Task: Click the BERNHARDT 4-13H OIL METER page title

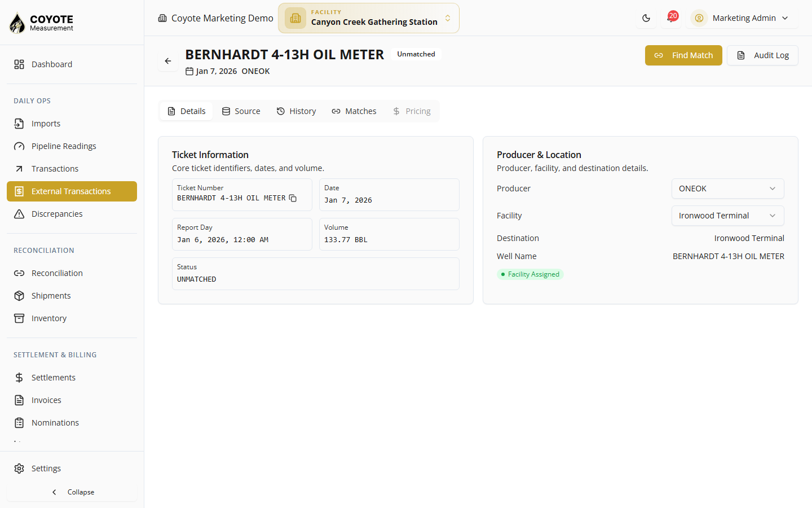Action: point(284,55)
